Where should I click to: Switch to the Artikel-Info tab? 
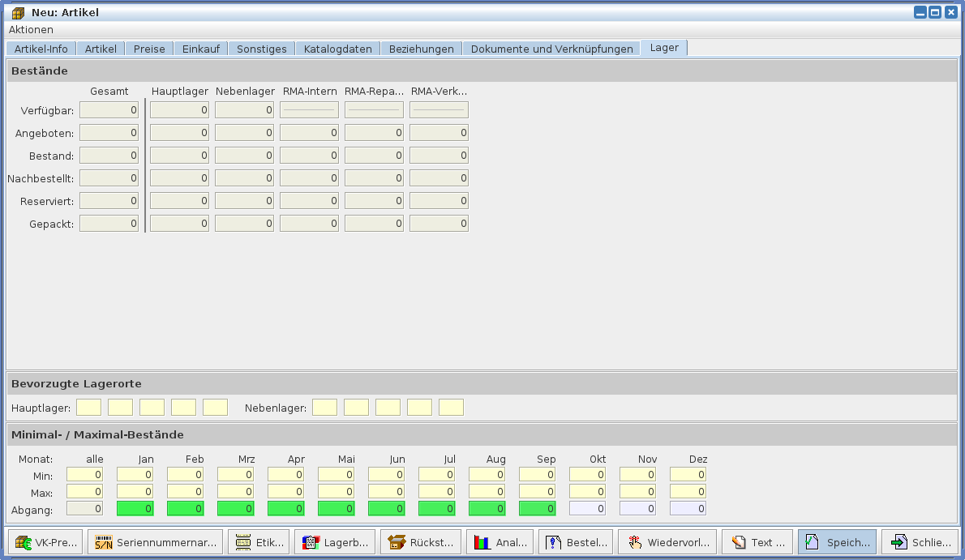tap(41, 49)
